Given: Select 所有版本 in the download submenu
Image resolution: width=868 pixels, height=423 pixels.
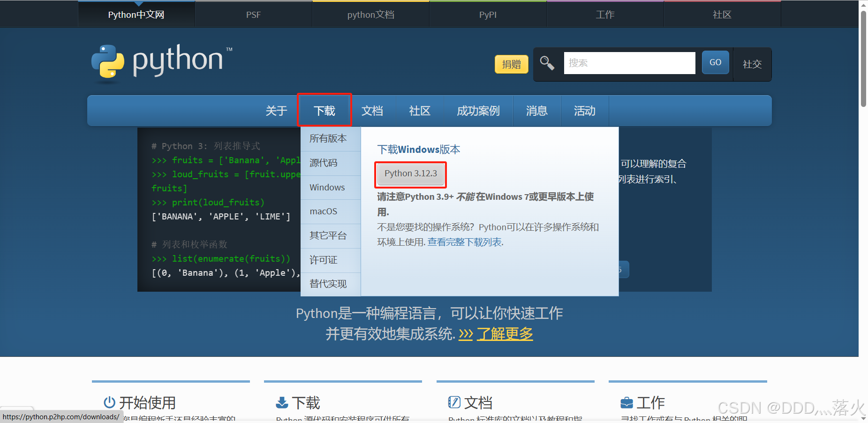Looking at the screenshot, I should [x=331, y=138].
